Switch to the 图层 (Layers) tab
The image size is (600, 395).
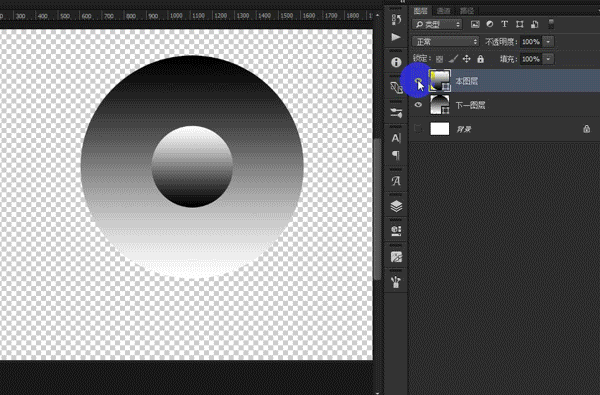(421, 11)
